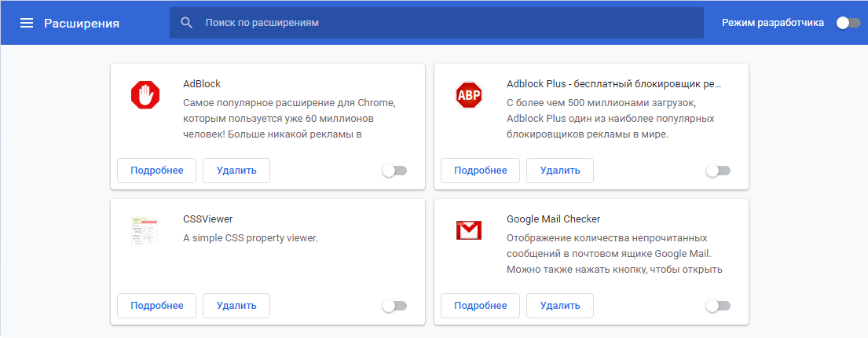Remove CSSViewer with Удалить button

coord(236,306)
